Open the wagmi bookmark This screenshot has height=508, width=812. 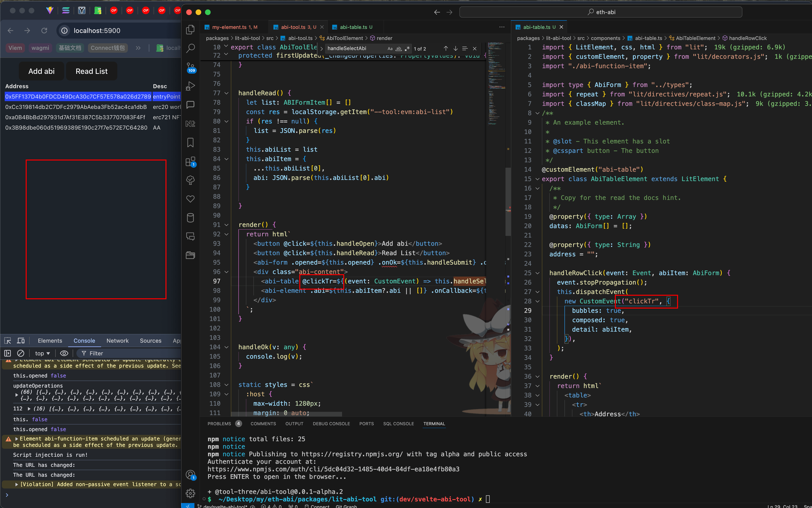tap(40, 48)
